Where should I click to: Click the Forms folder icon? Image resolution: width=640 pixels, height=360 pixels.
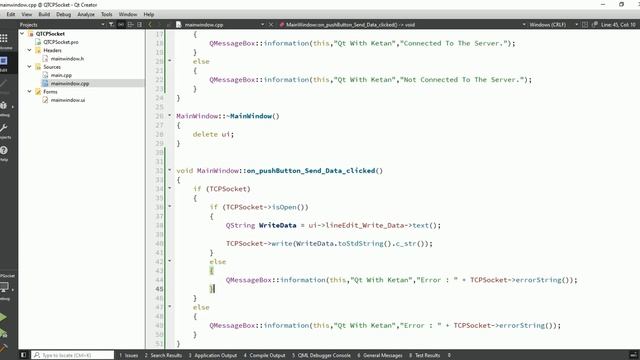coord(38,91)
